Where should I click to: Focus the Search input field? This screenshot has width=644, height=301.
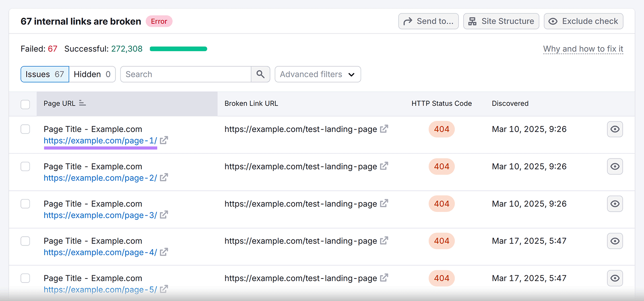pos(186,74)
